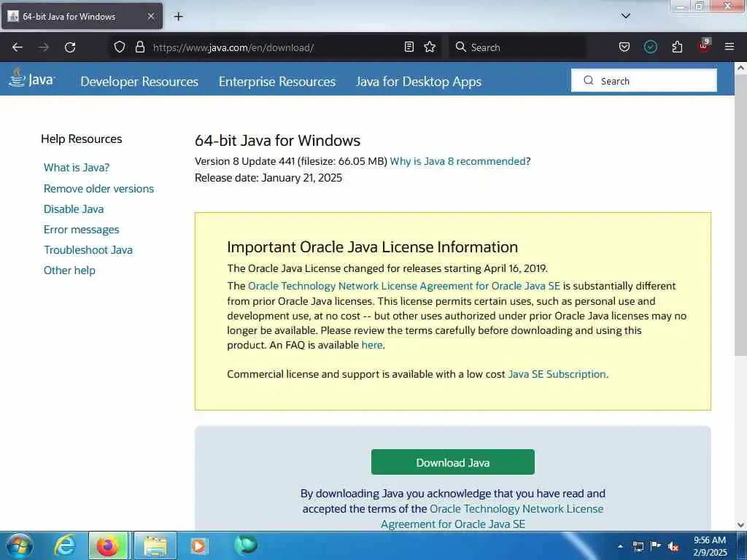Viewport: 747px width, 560px height.
Task: Save page to Pocket
Action: click(624, 47)
